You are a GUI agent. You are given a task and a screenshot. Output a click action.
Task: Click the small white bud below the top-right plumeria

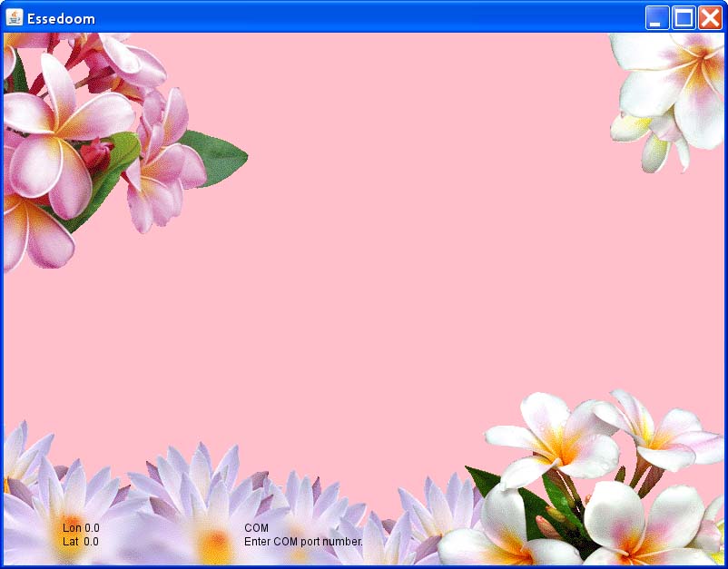tap(655, 152)
